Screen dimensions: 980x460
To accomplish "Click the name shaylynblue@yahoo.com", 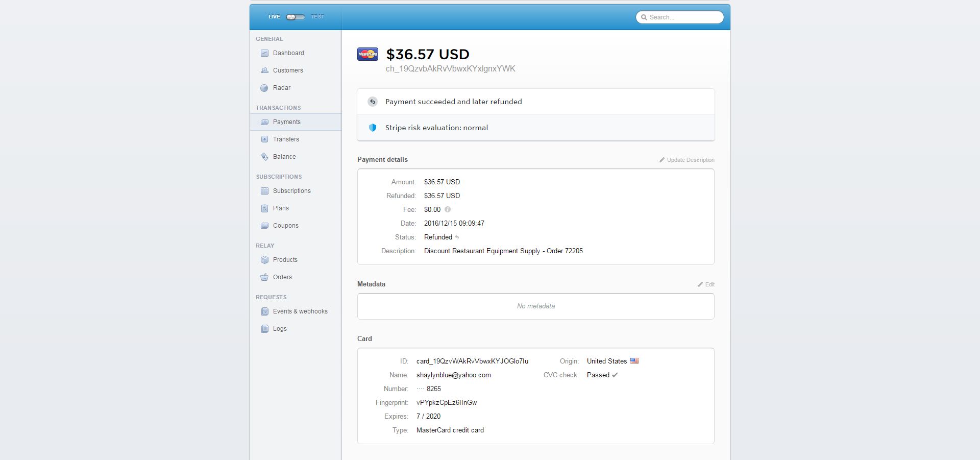I will (x=454, y=375).
